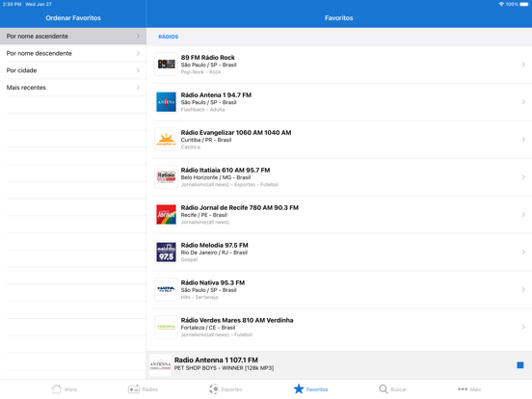Open Rádio Itatiaia 610 AM 95.7 FM title

(226, 170)
